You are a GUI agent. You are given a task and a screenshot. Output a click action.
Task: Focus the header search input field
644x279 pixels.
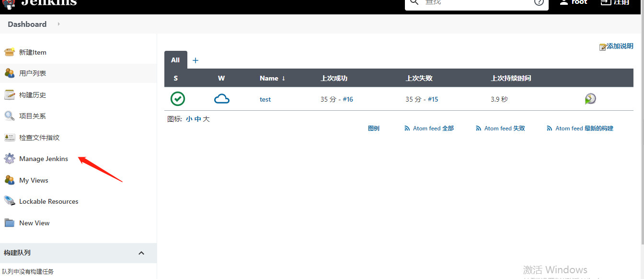pos(477,3)
